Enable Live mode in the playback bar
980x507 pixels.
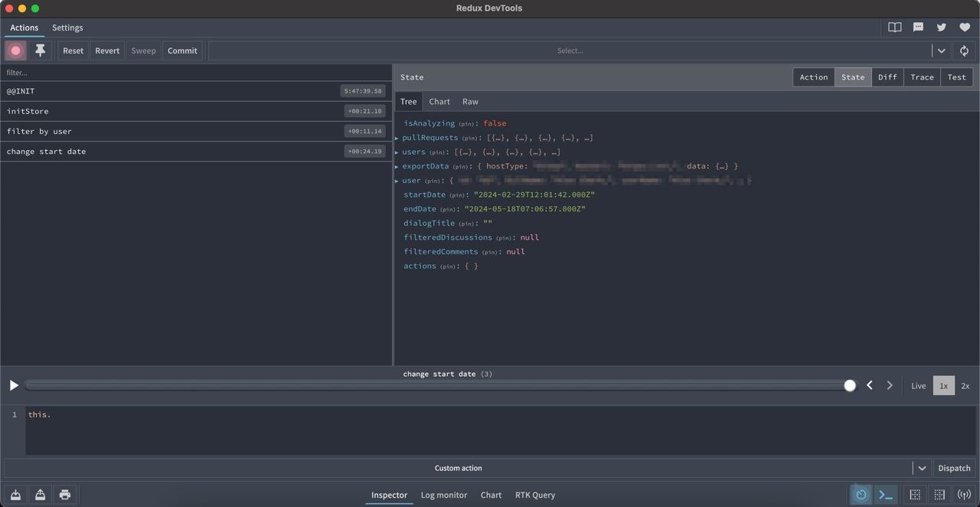[918, 385]
